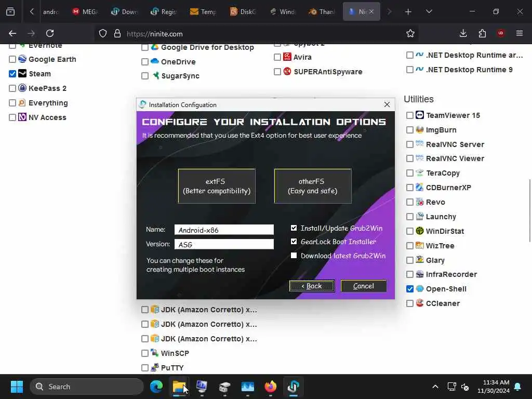Screen dimensions: 532x399
Task: Open Microsoft Edge from taskbar
Action: pos(156,387)
